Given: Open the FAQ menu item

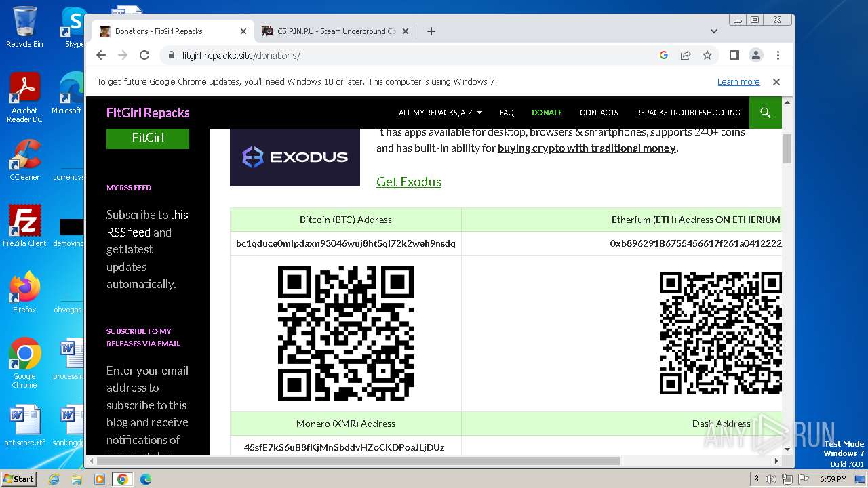Looking at the screenshot, I should (x=507, y=113).
